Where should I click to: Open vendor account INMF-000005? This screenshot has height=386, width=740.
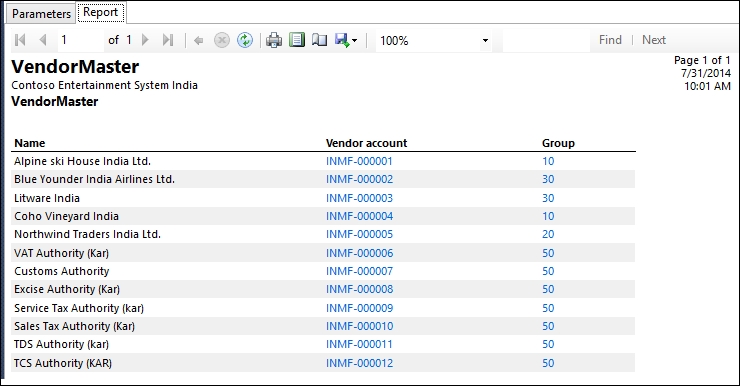pos(359,235)
